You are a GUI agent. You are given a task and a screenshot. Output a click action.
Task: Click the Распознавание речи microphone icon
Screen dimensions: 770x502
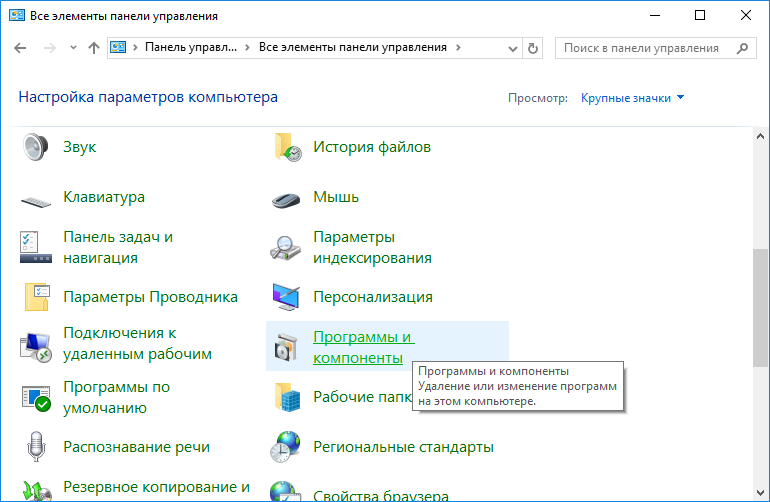tap(36, 446)
